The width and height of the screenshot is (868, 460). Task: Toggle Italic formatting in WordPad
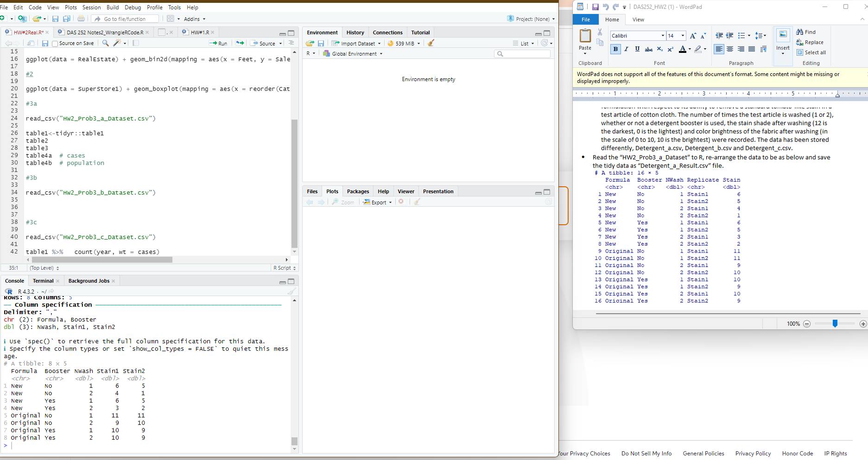626,49
